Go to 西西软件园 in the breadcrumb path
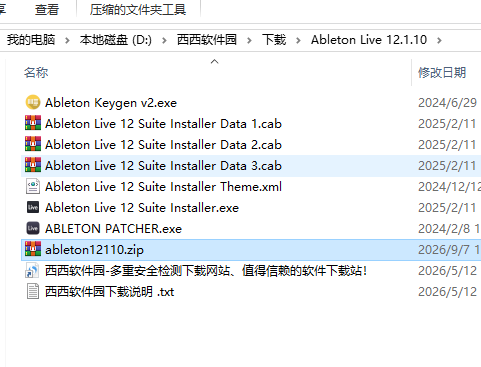The height and width of the screenshot is (367, 481). click(x=207, y=40)
